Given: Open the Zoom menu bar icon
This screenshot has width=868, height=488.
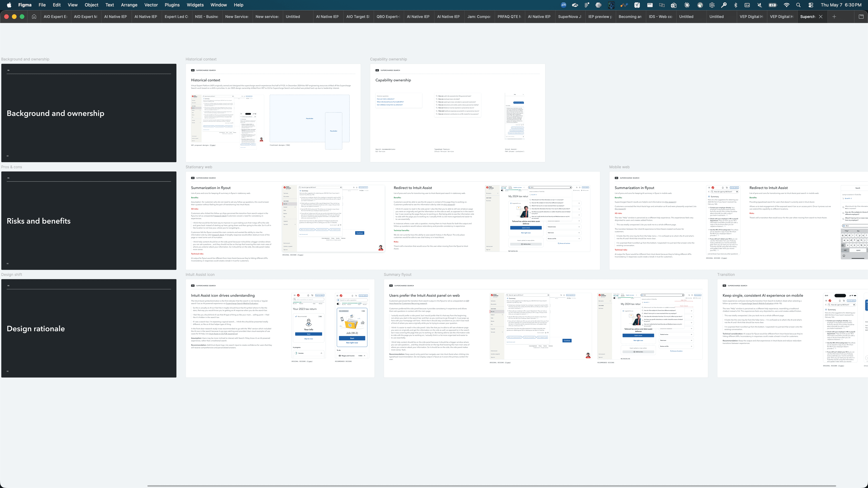Looking at the screenshot, I should tap(563, 5).
